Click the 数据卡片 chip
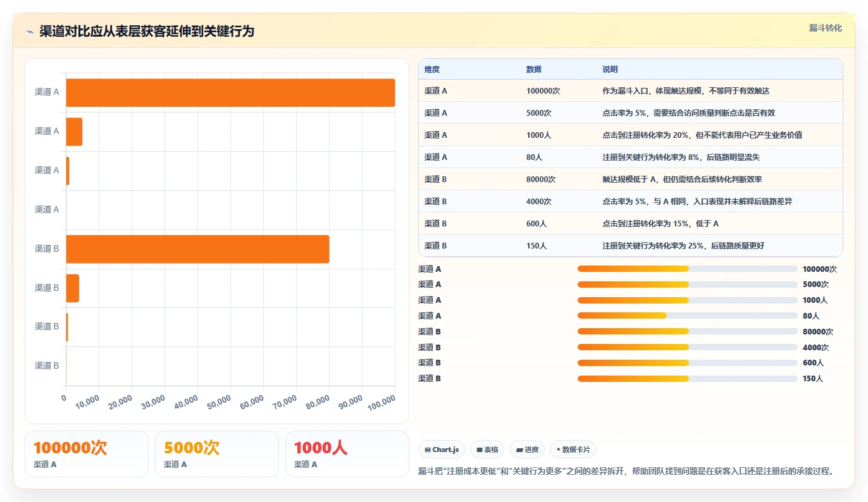Image resolution: width=868 pixels, height=502 pixels. (573, 450)
